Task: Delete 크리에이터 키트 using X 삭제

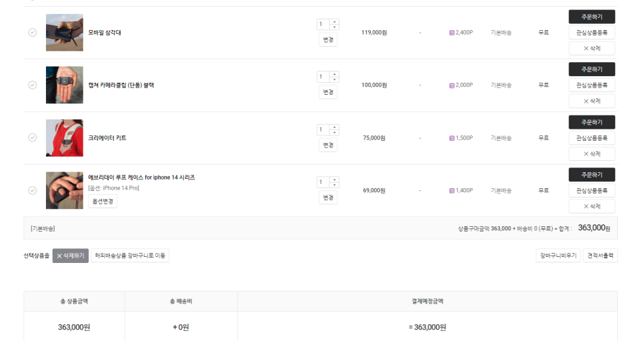Action: pyautogui.click(x=592, y=154)
